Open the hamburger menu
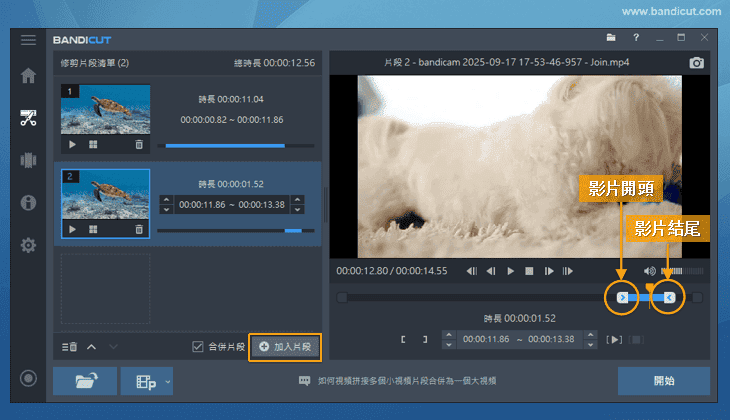Image resolution: width=730 pixels, height=420 pixels. coord(28,40)
